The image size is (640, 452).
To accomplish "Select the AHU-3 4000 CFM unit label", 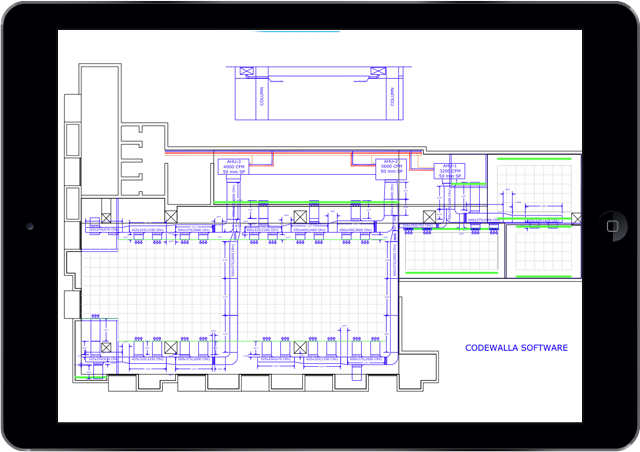I will click(233, 166).
